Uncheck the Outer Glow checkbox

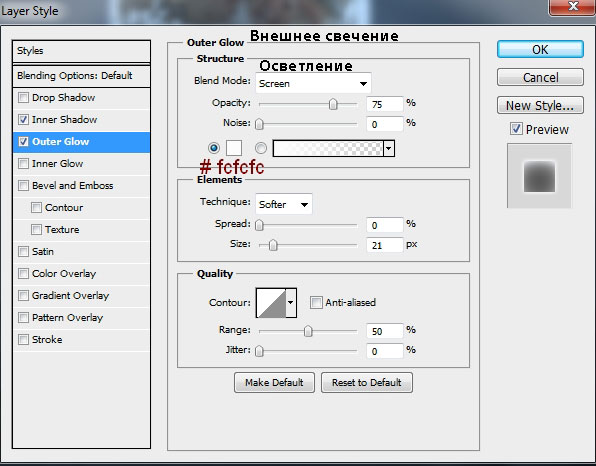[23, 142]
